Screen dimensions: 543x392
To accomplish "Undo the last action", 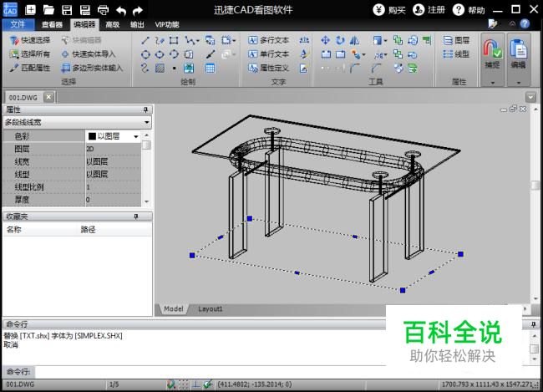I will tap(121, 11).
